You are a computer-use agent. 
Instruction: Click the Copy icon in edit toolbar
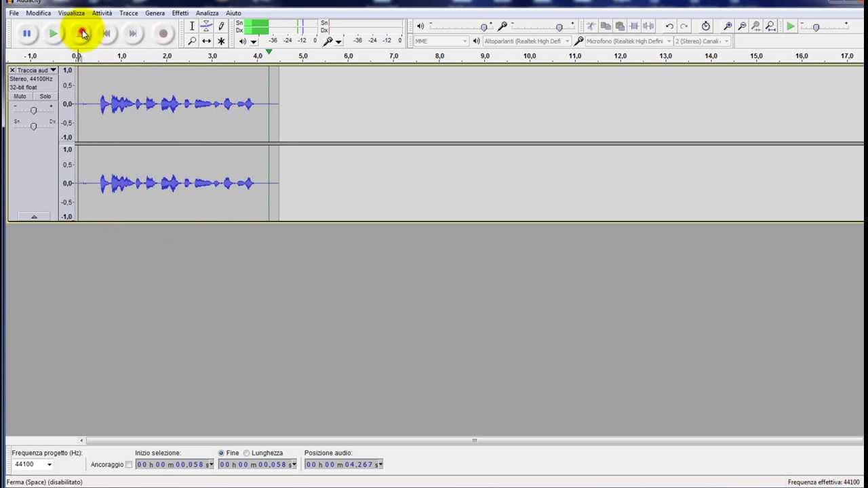[x=606, y=26]
